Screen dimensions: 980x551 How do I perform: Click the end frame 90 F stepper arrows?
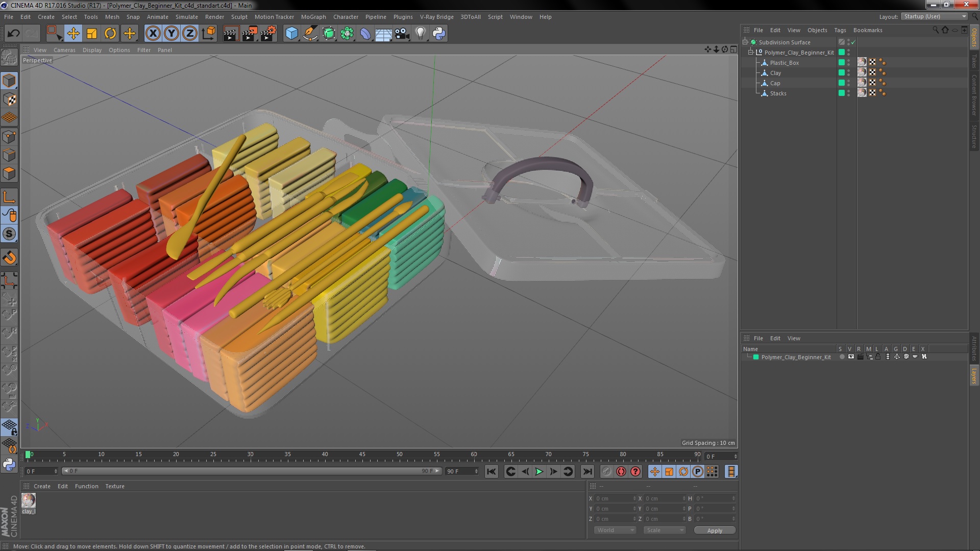[x=476, y=471]
